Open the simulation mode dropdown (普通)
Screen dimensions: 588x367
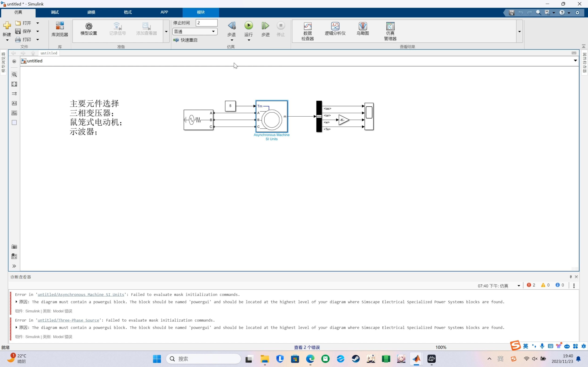195,32
